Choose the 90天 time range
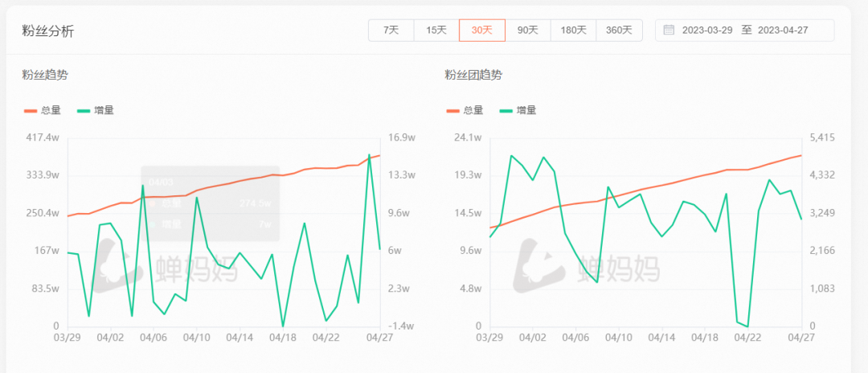The image size is (868, 373). 527,31
